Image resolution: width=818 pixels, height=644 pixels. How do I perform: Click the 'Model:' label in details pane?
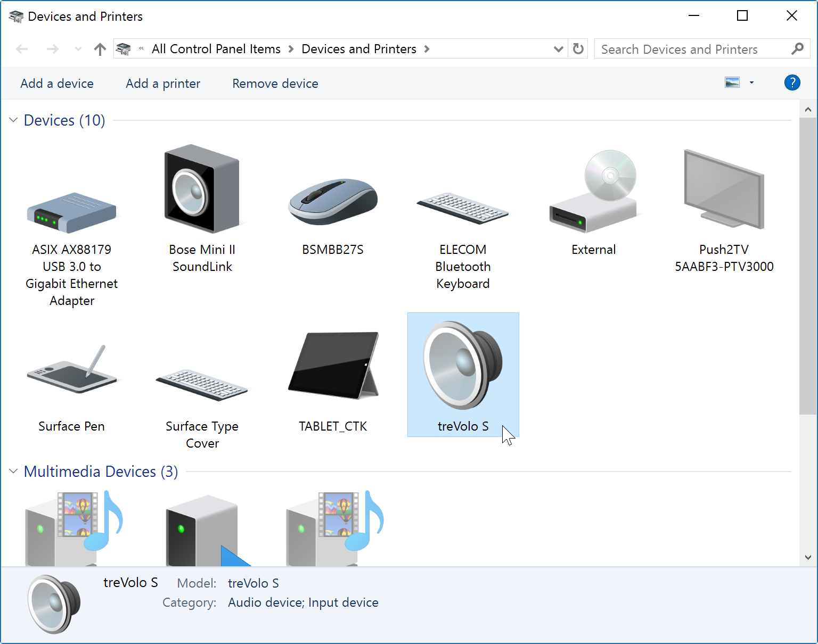(x=197, y=583)
